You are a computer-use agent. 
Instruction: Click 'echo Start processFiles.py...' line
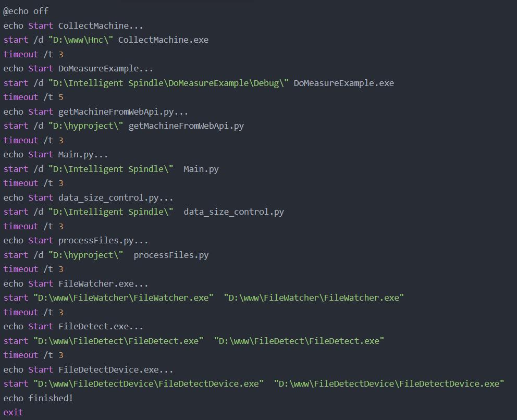coord(76,241)
